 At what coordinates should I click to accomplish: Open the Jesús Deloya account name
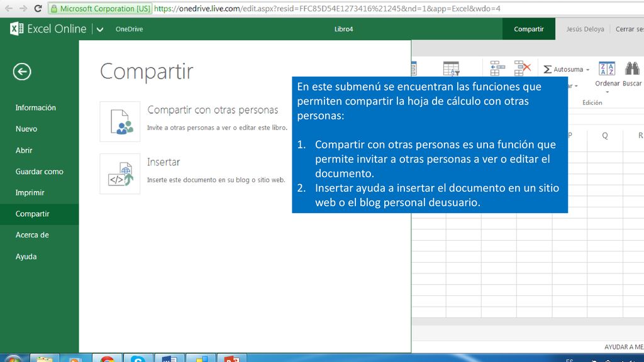[585, 29]
